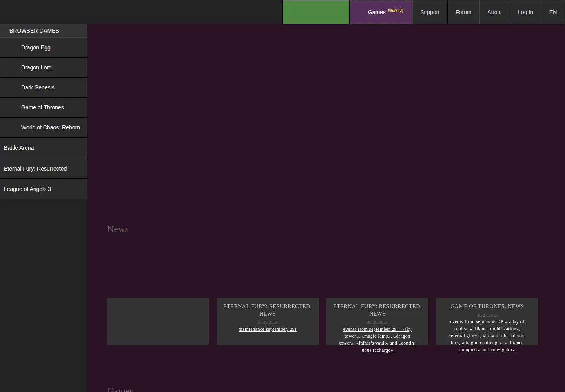Click the BROWSER GAMES sidebar header
Image resolution: width=565 pixels, height=392 pixels.
(x=44, y=31)
